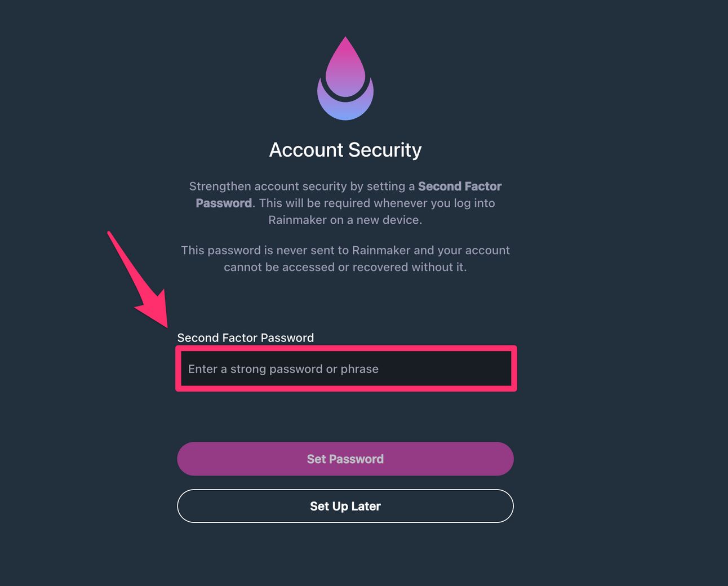
Task: Click the 'Rainmaker on a new device' line
Action: (x=345, y=220)
